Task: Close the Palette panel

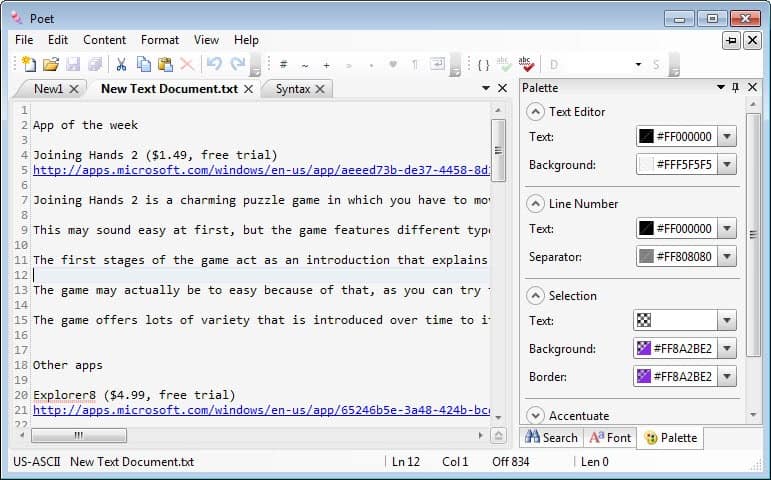Action: pos(752,88)
